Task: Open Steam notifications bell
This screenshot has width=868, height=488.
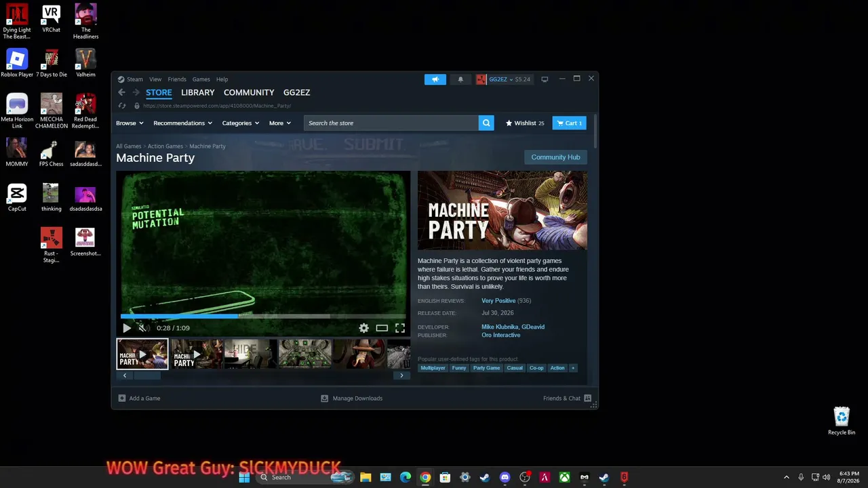Action: [461, 79]
